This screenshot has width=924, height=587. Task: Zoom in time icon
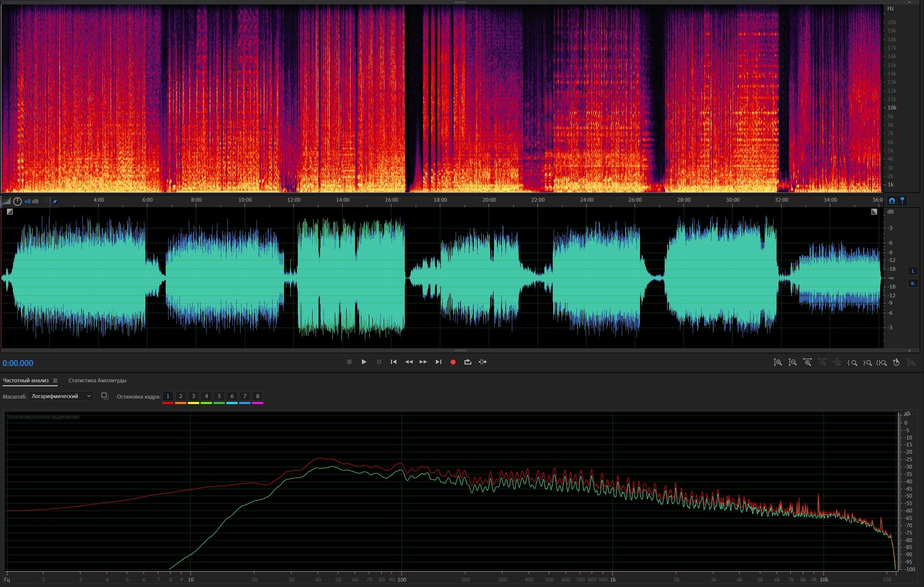click(807, 363)
